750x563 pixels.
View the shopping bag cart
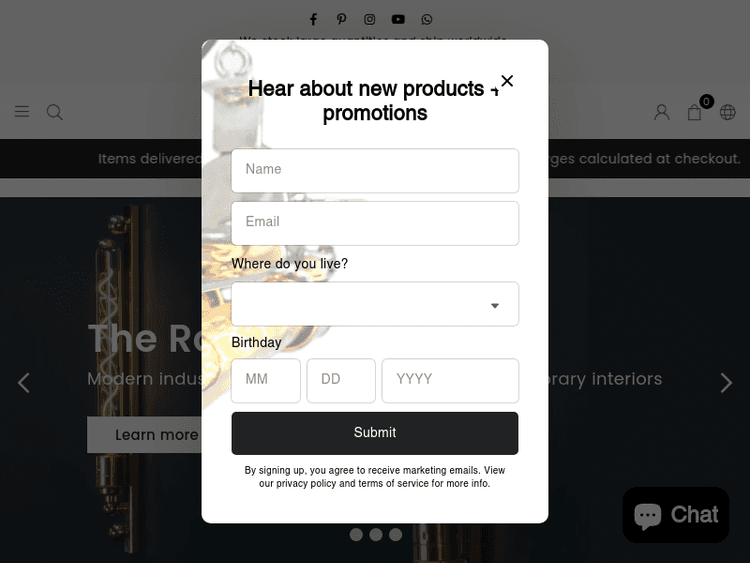[695, 112]
